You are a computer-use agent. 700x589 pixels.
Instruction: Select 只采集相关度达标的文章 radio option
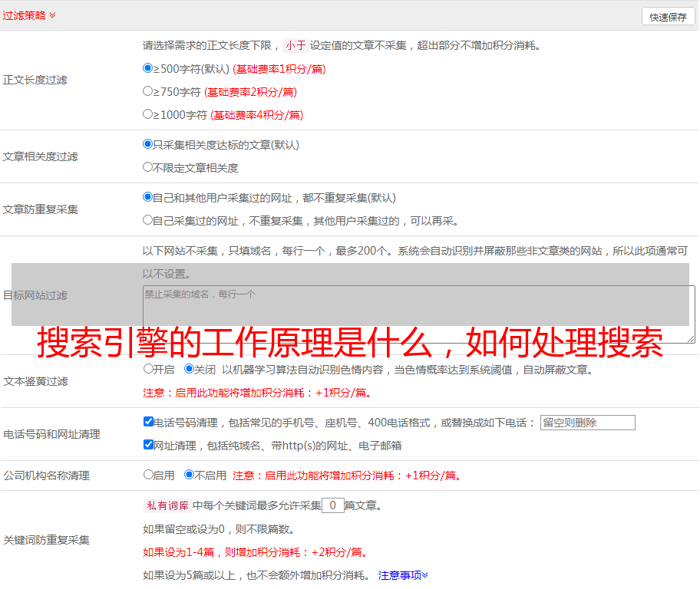148,144
